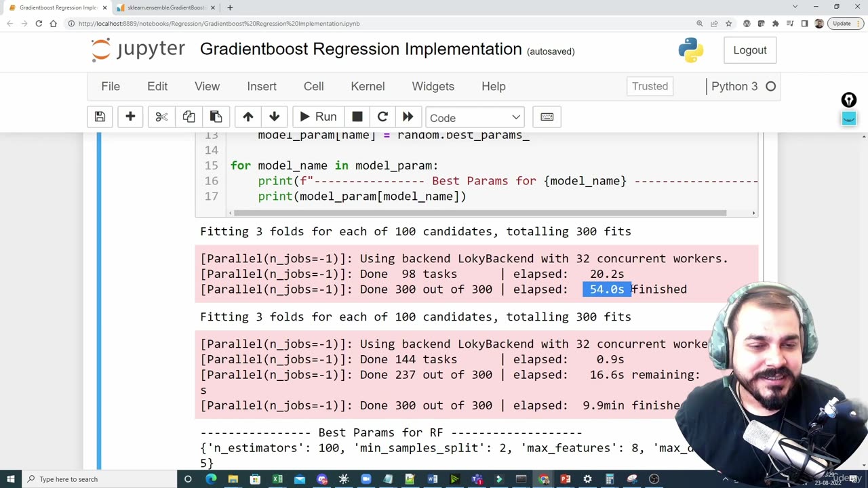Open the Edit menu

(157, 86)
